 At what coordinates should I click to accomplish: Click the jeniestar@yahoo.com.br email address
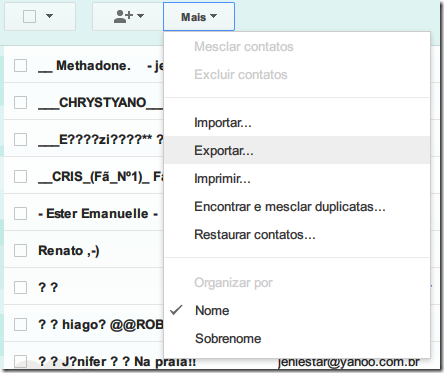tap(349, 362)
